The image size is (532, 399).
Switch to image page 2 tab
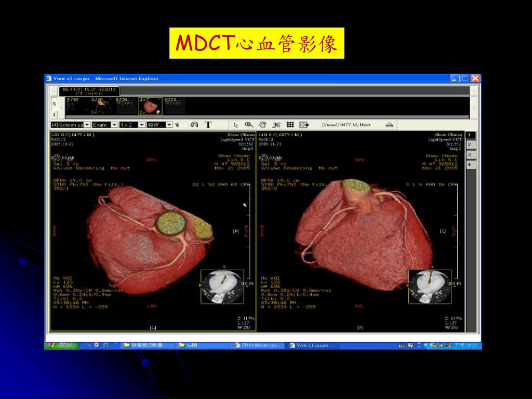(x=470, y=144)
